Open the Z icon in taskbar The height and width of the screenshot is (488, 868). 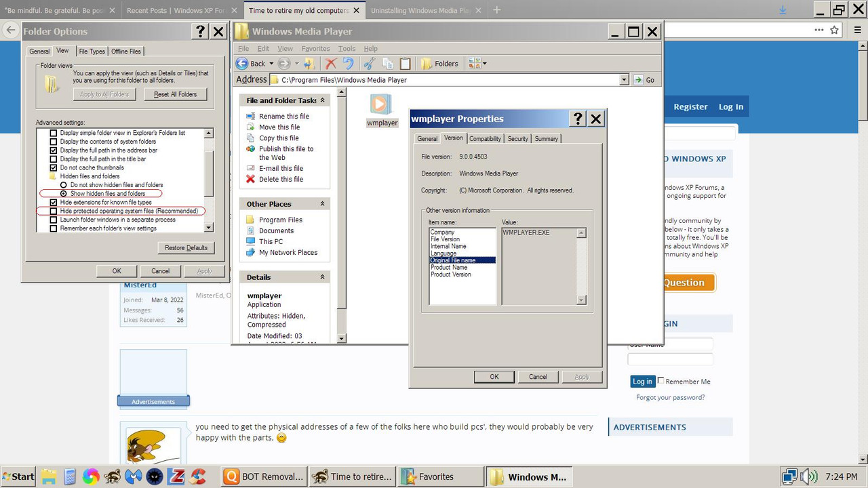tap(176, 476)
